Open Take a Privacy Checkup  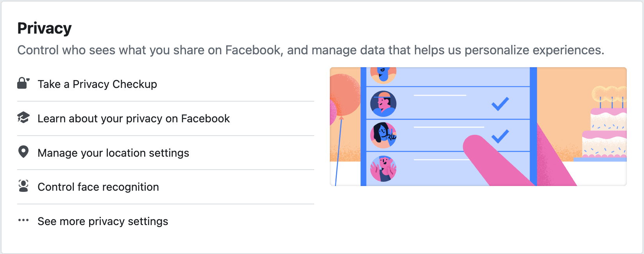(166, 84)
